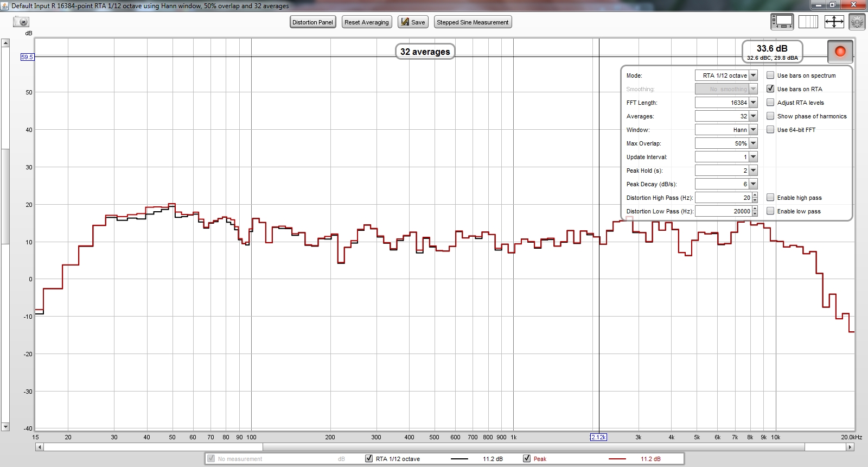
Task: Open Peak Hold dropdown
Action: pyautogui.click(x=726, y=171)
